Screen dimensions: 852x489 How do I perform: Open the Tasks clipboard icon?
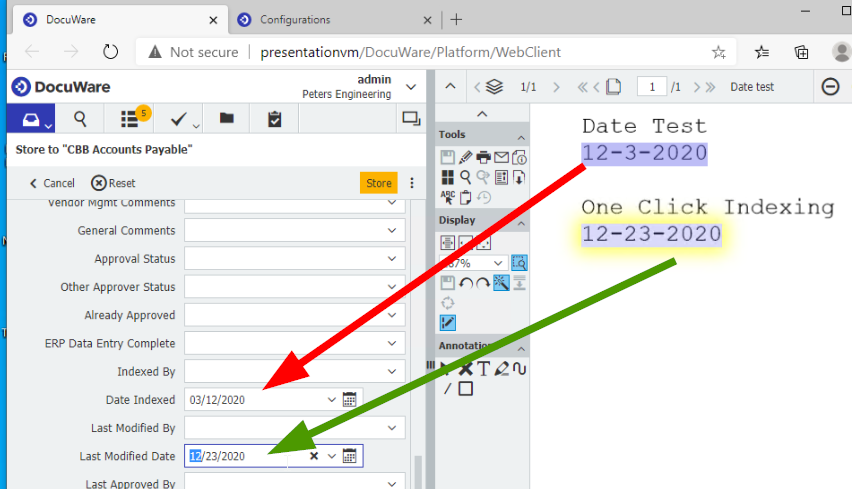tap(275, 119)
